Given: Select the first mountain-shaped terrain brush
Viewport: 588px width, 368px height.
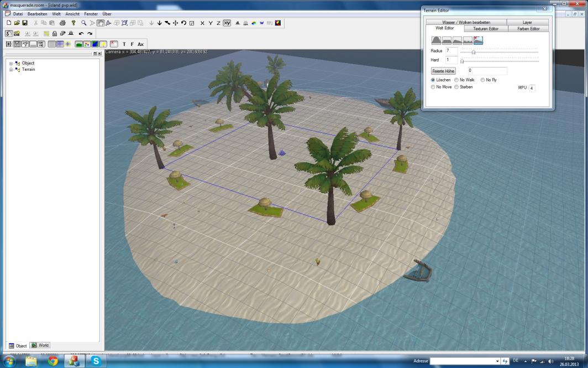Looking at the screenshot, I should (436, 40).
